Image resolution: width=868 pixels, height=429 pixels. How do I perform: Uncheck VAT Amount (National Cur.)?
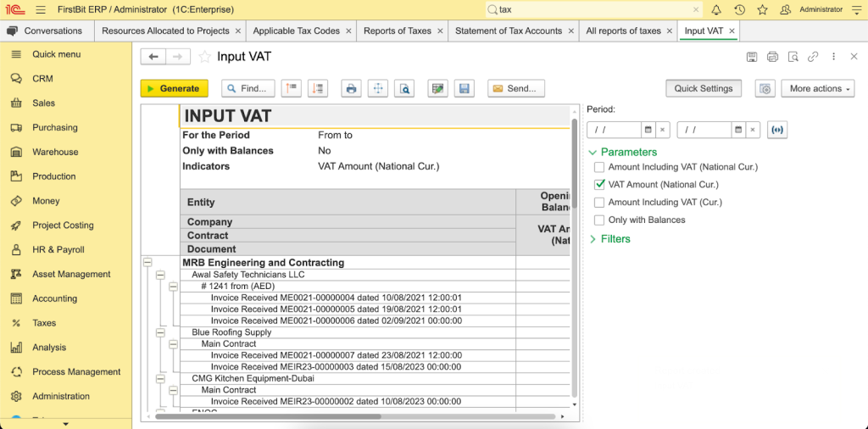[x=599, y=184]
